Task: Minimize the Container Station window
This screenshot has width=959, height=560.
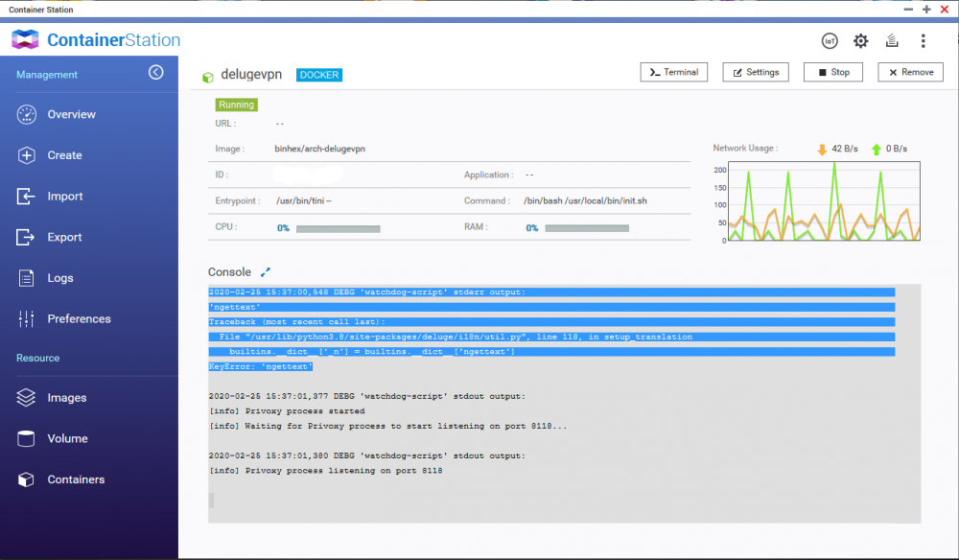Action: click(x=908, y=10)
